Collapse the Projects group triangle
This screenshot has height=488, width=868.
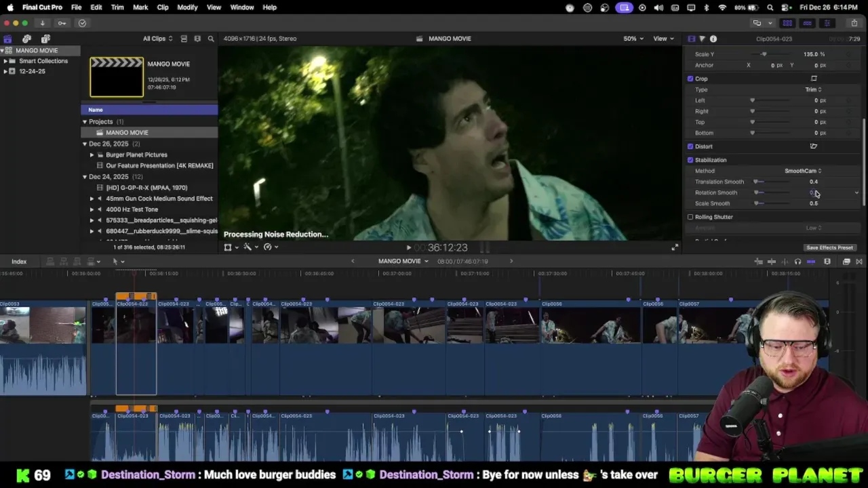(x=85, y=122)
